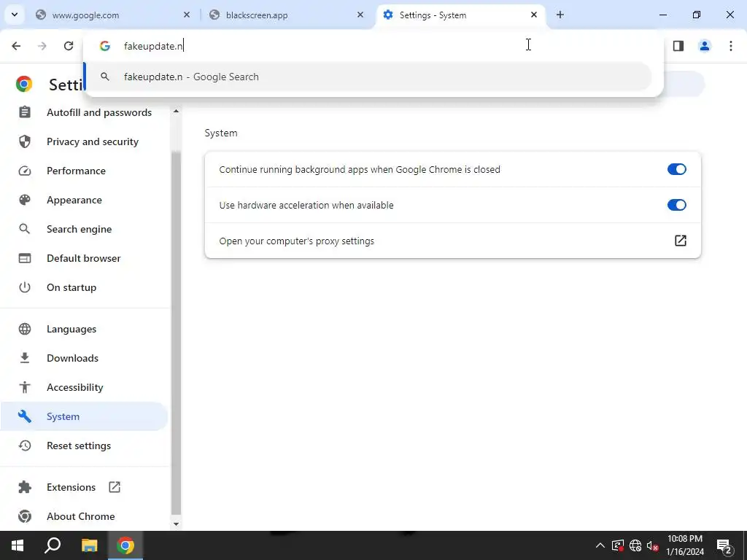Viewport: 747px width, 560px height.
Task: Click the shield icon for Privacy and security
Action: (x=25, y=141)
